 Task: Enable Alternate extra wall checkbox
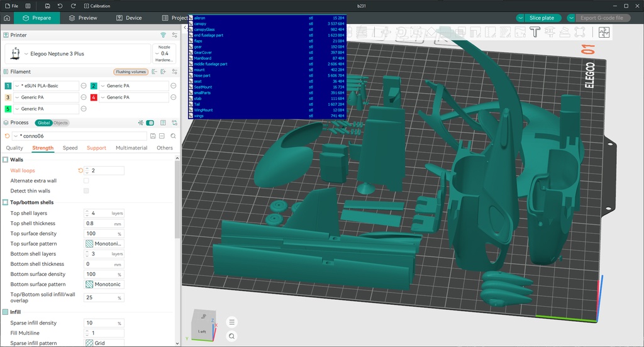tap(86, 180)
